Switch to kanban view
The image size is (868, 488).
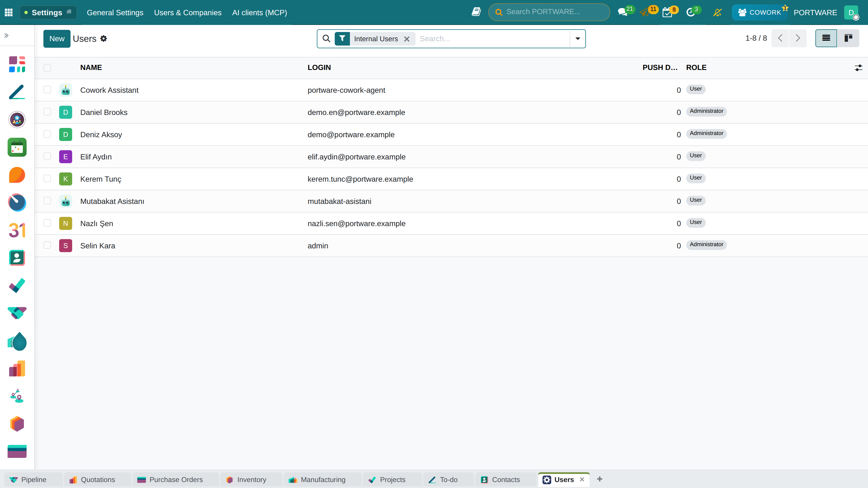[848, 38]
